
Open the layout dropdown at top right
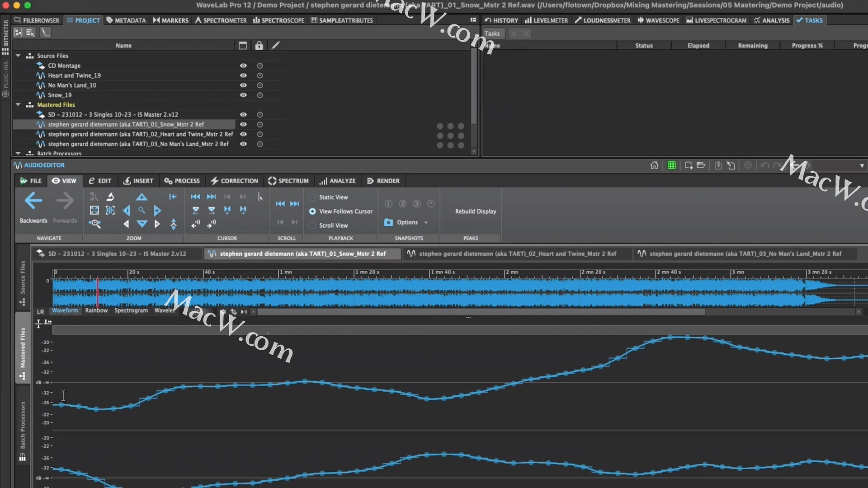[862, 166]
